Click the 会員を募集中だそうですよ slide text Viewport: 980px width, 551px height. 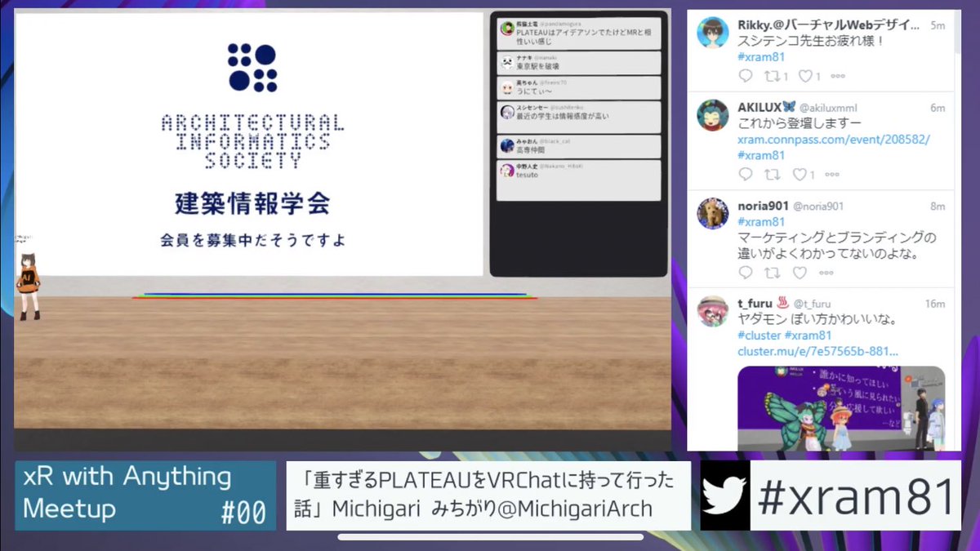[x=253, y=242]
